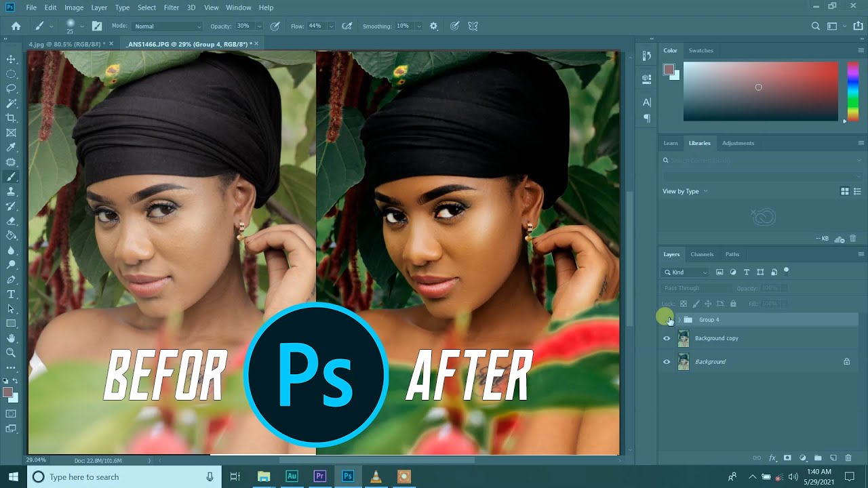
Task: Toggle pressure for opacity
Action: (x=275, y=26)
